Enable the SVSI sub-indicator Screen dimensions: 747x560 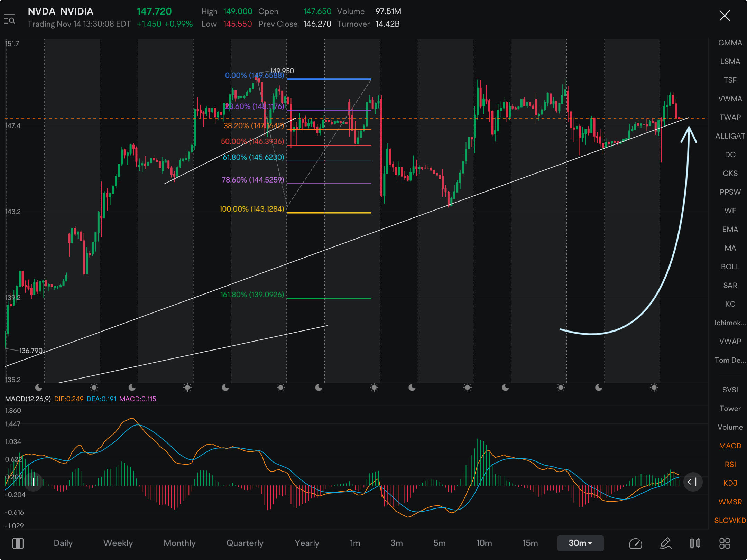click(x=730, y=390)
